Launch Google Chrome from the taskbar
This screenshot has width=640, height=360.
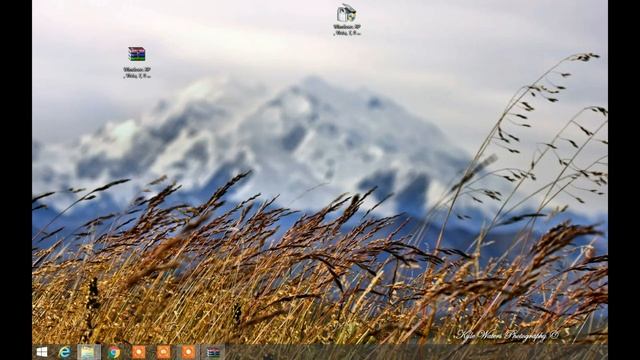pyautogui.click(x=114, y=352)
